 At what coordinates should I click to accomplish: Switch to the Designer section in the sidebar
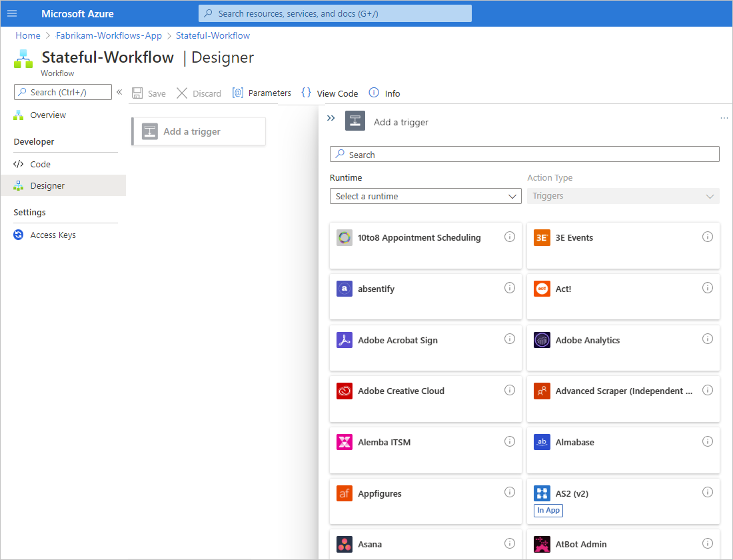(47, 186)
